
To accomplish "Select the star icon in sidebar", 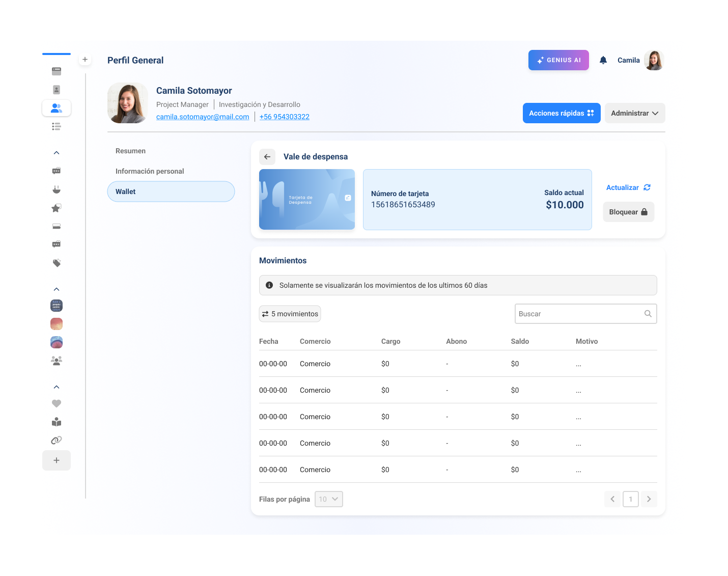I will click(x=57, y=208).
